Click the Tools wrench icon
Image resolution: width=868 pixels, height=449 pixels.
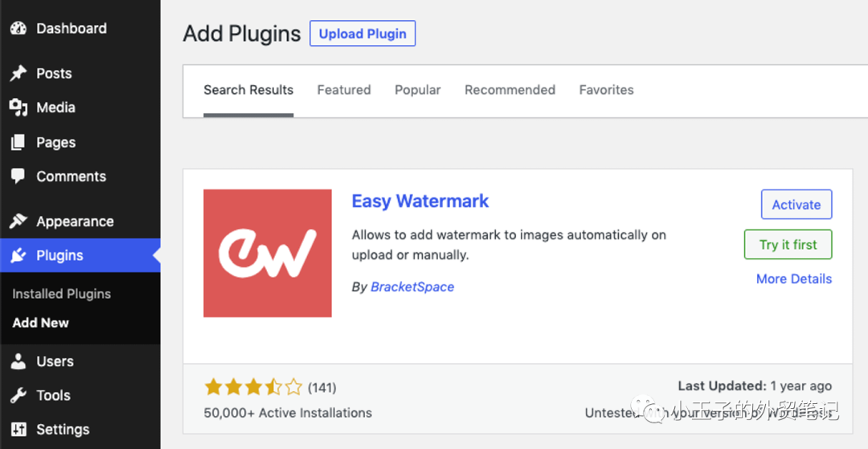(x=18, y=395)
